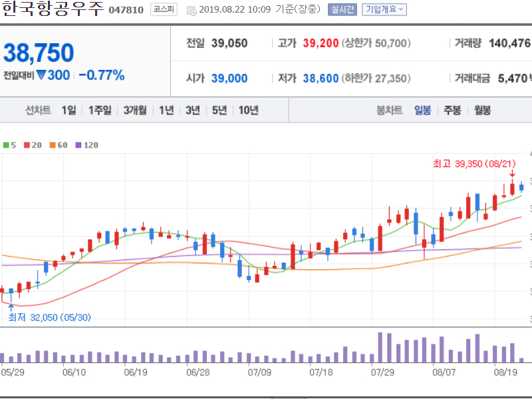Open the 기업개요 dropdown
This screenshot has width=532, height=399.
(384, 9)
